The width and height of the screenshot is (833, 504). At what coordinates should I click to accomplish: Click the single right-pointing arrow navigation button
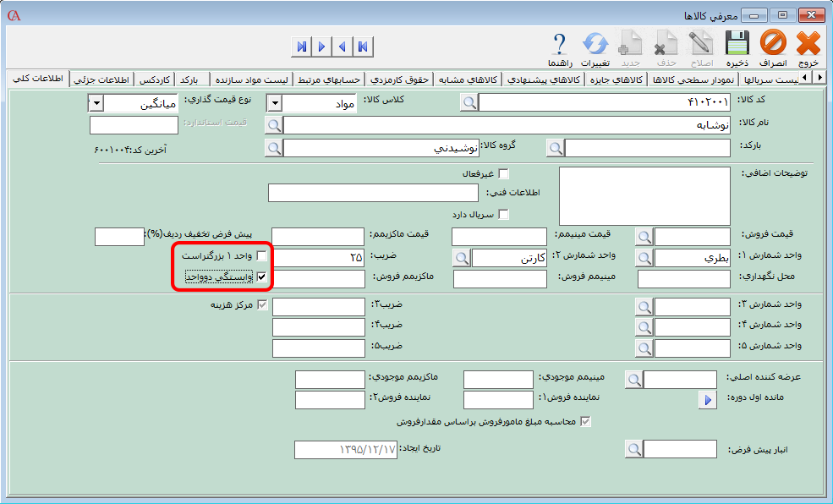321,47
